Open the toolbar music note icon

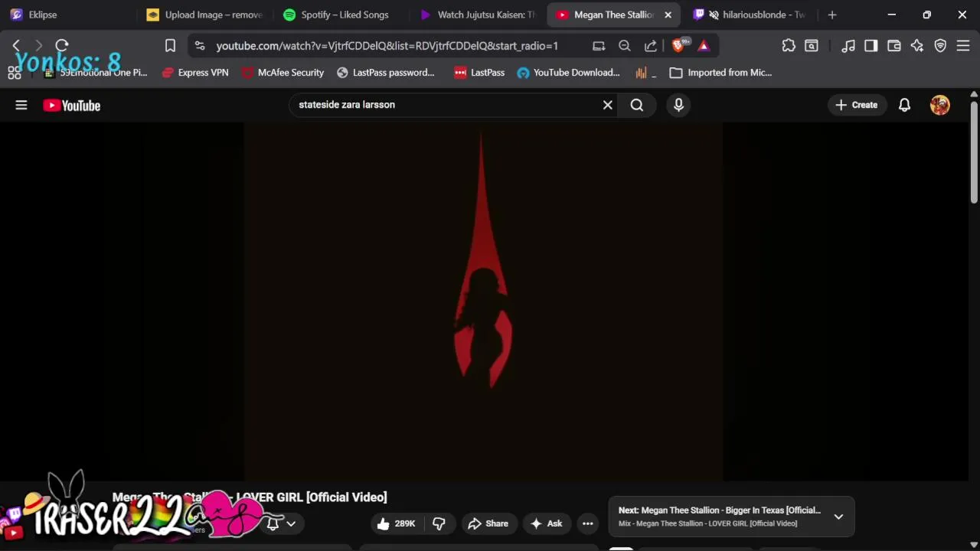point(848,46)
